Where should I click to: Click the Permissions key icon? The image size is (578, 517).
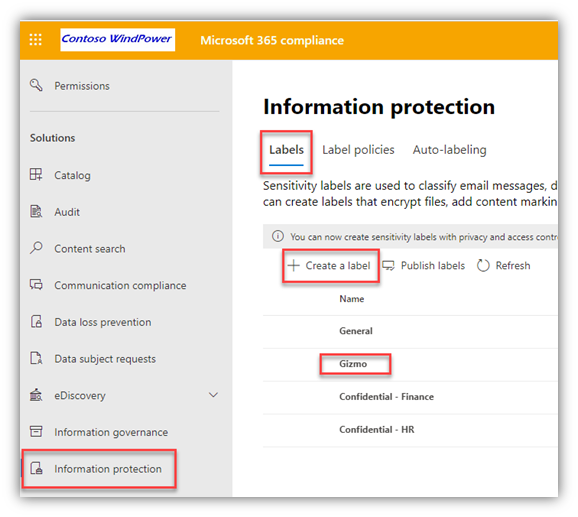pos(36,85)
